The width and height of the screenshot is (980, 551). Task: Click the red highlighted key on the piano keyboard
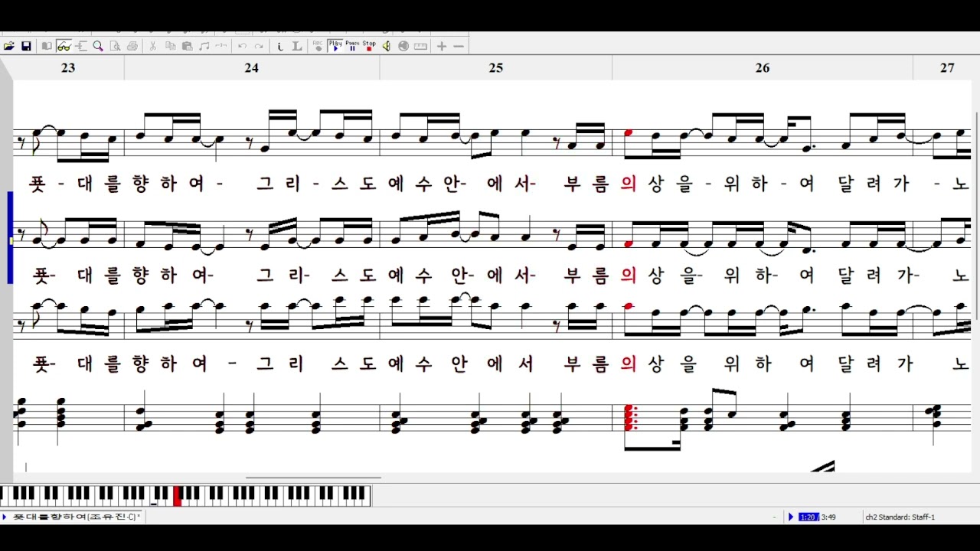pos(177,496)
